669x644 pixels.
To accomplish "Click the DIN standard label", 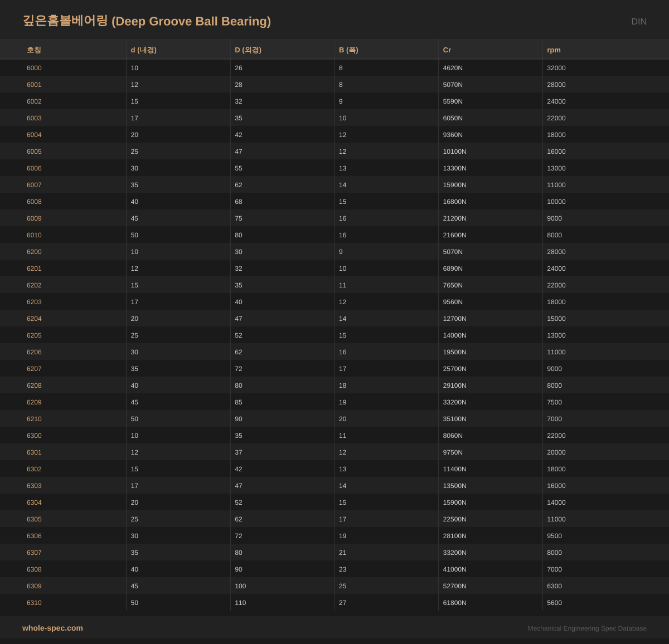I will point(639,21).
